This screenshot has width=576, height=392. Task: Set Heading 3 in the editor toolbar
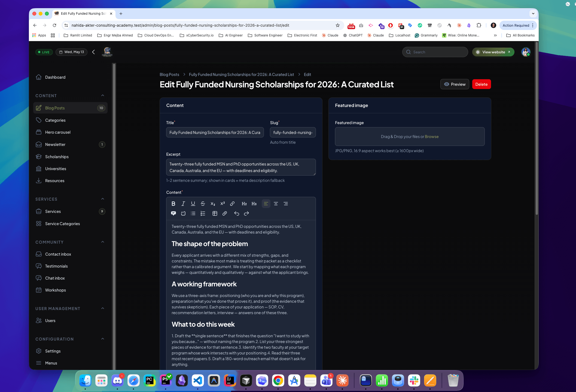(x=254, y=204)
